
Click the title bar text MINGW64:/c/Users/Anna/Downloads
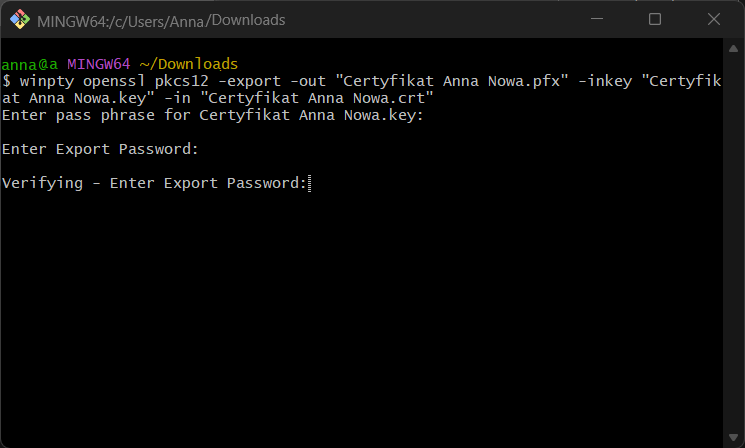click(162, 20)
